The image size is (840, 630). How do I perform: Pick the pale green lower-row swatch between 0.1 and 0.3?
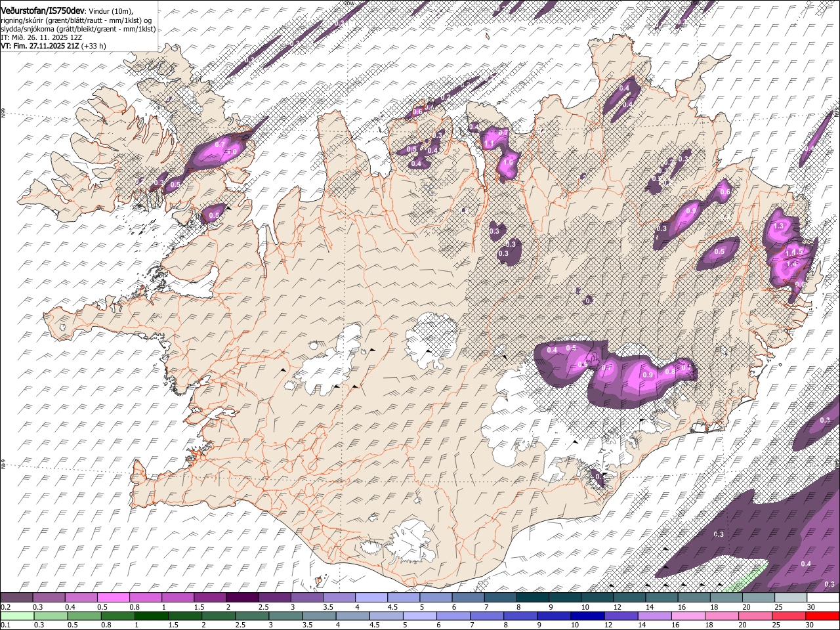pyautogui.click(x=17, y=616)
